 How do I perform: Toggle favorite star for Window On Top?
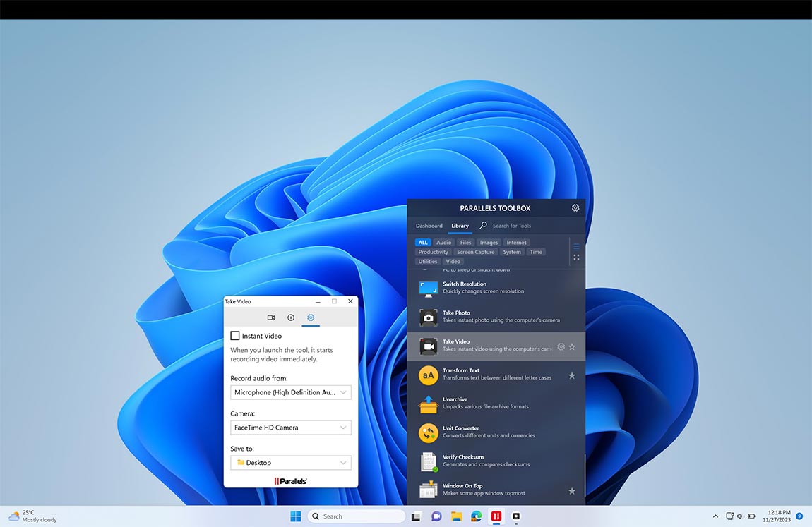point(572,491)
